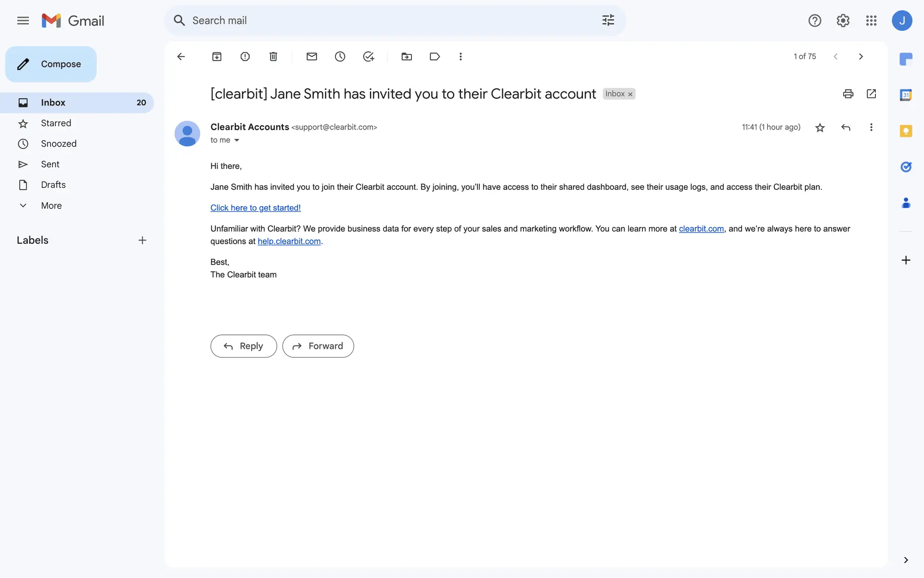This screenshot has width=924, height=578.
Task: Open the Labels tag icon
Action: pyautogui.click(x=435, y=56)
